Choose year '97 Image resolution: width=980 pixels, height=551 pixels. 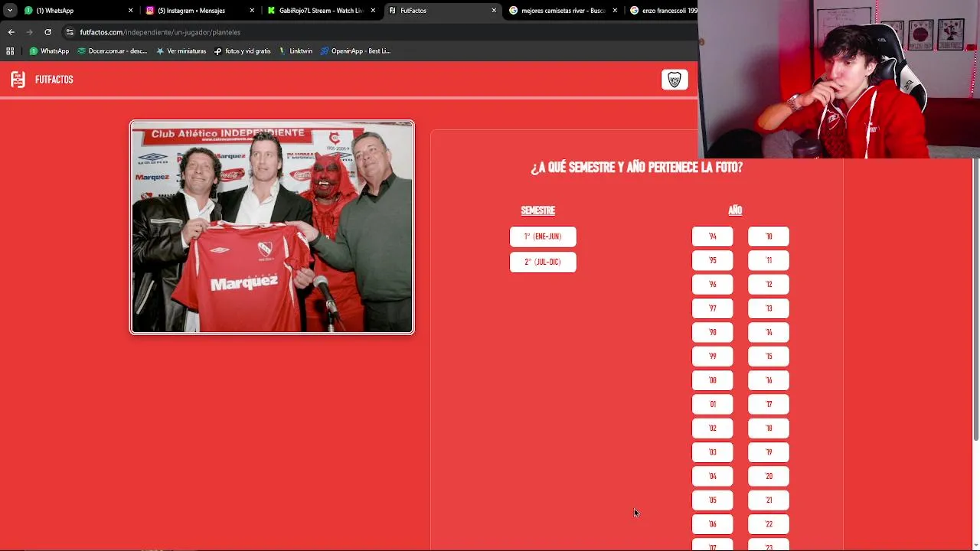point(713,308)
